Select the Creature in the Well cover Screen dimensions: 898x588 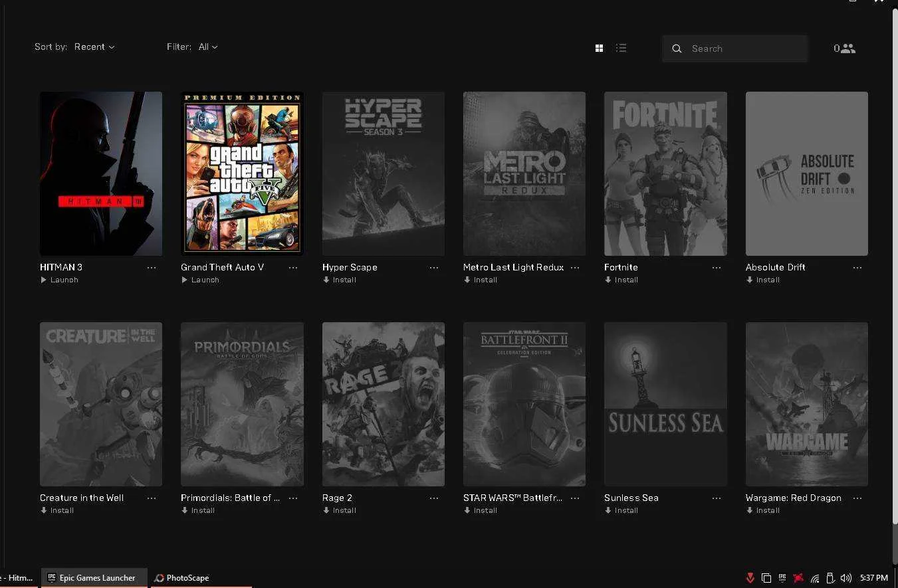tap(101, 404)
